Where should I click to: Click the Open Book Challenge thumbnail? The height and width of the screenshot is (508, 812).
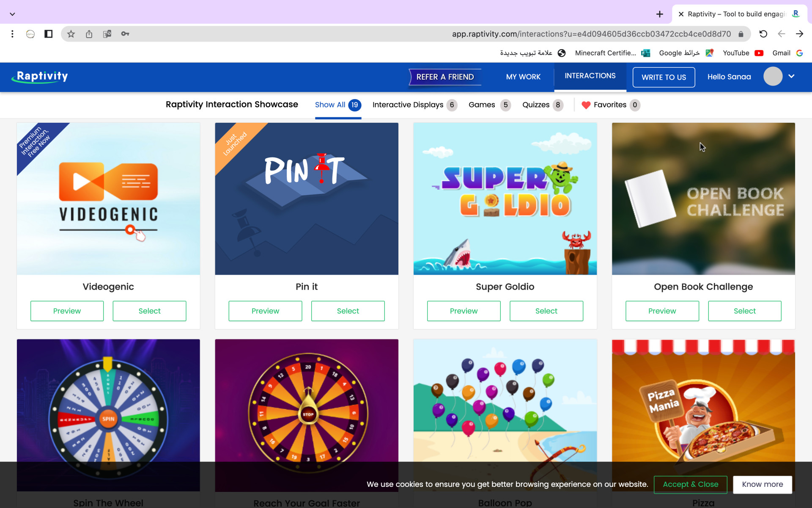pos(703,199)
